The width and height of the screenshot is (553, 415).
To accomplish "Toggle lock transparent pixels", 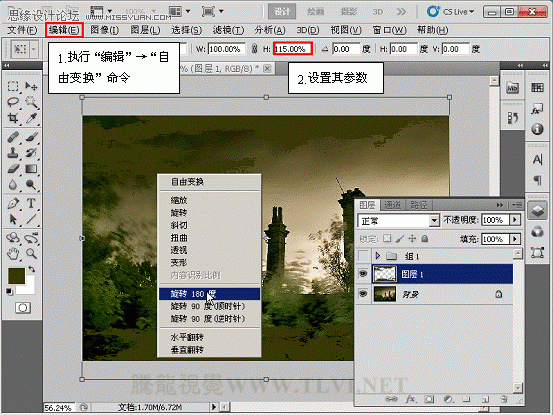I will point(387,239).
